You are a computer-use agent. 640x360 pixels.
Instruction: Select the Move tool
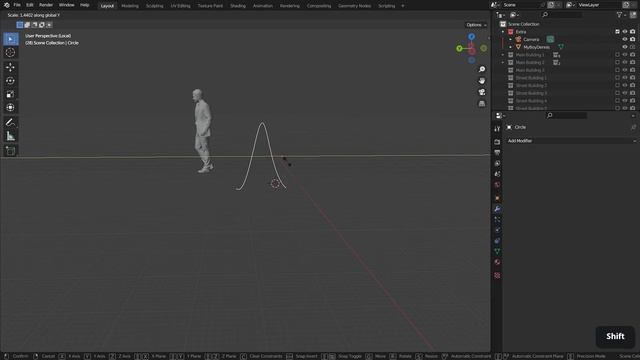(11, 67)
